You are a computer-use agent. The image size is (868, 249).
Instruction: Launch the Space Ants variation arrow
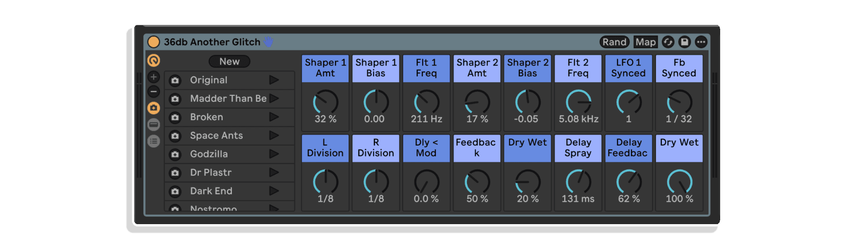(274, 136)
